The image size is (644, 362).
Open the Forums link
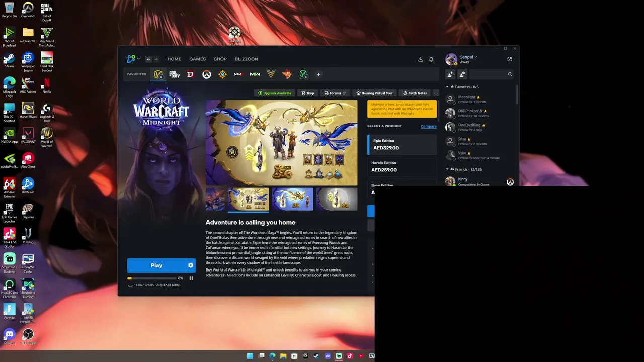pyautogui.click(x=335, y=93)
